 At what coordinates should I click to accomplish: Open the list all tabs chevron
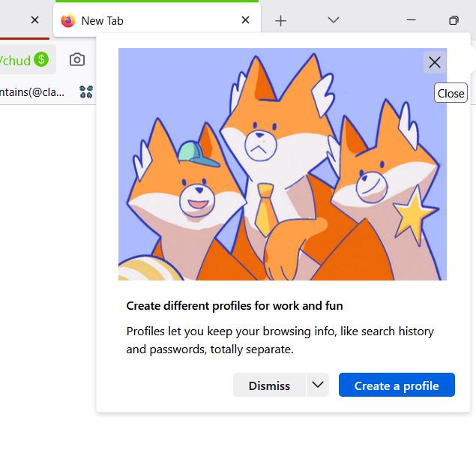point(334,20)
